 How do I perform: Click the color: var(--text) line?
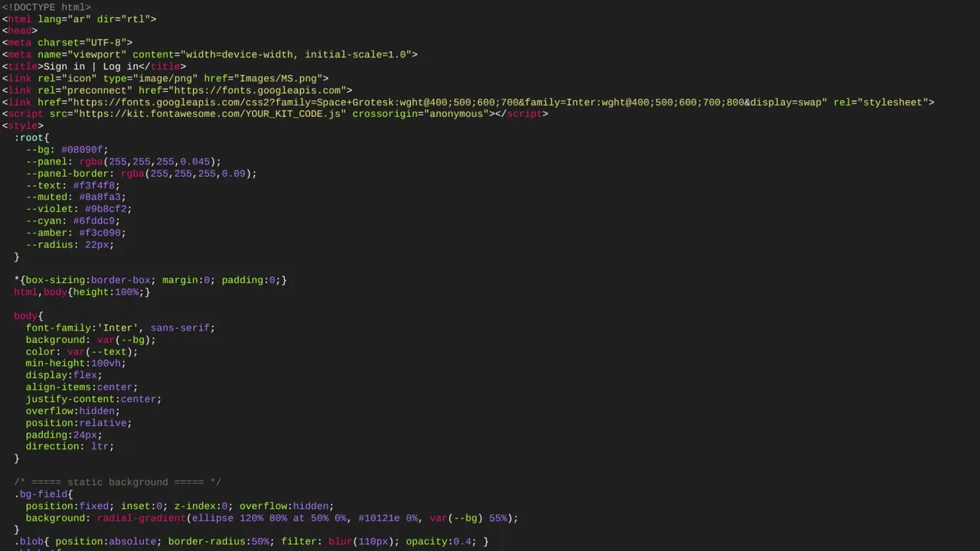[x=82, y=352]
